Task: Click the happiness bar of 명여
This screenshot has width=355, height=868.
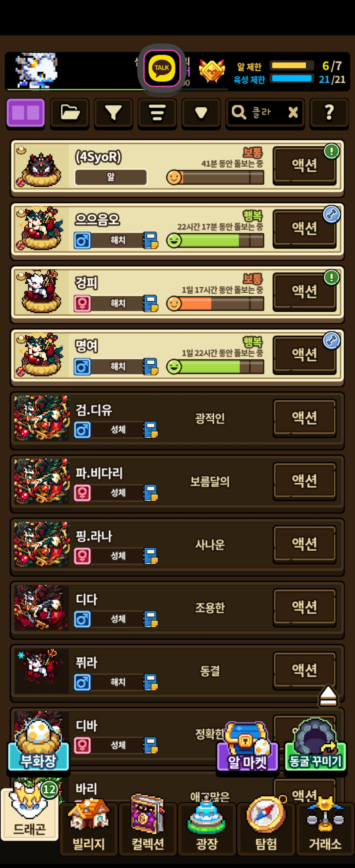Action: [x=215, y=367]
